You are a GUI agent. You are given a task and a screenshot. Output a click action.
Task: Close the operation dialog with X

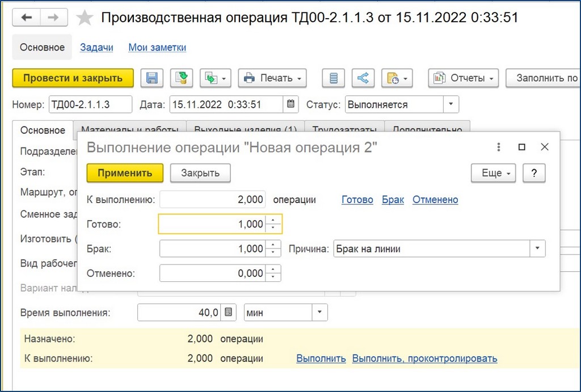(x=545, y=147)
